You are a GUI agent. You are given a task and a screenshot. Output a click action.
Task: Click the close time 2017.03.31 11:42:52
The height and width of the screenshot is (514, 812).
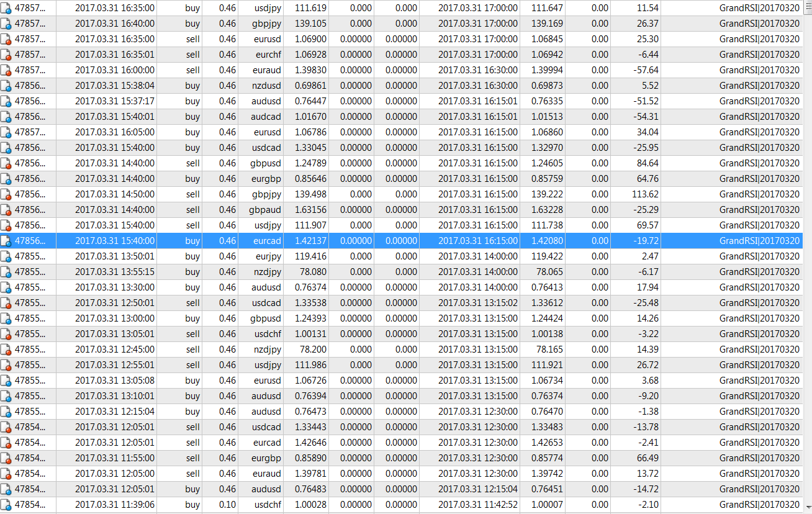(x=478, y=505)
